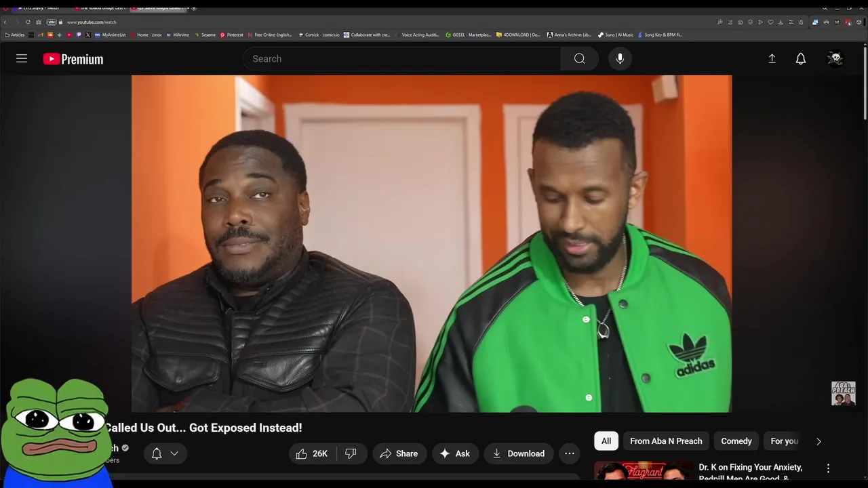Go back in browser history
Viewport: 868px width, 488px height.
click(x=5, y=22)
